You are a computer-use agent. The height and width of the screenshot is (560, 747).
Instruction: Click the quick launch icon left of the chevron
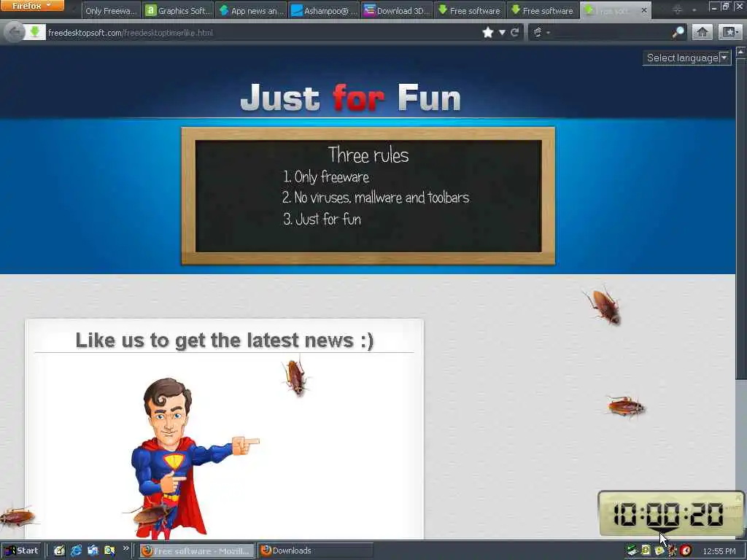[x=109, y=551]
